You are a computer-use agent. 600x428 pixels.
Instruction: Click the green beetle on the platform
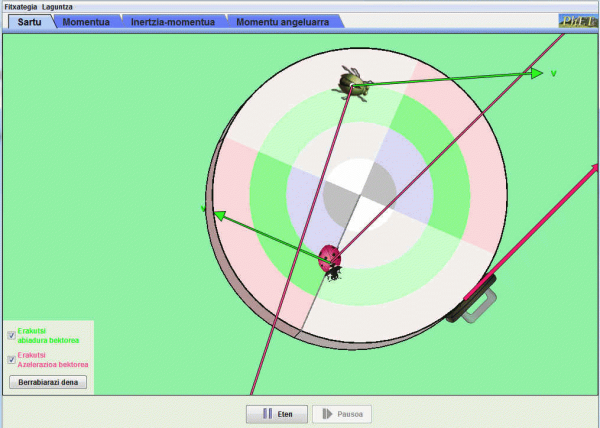tap(353, 83)
